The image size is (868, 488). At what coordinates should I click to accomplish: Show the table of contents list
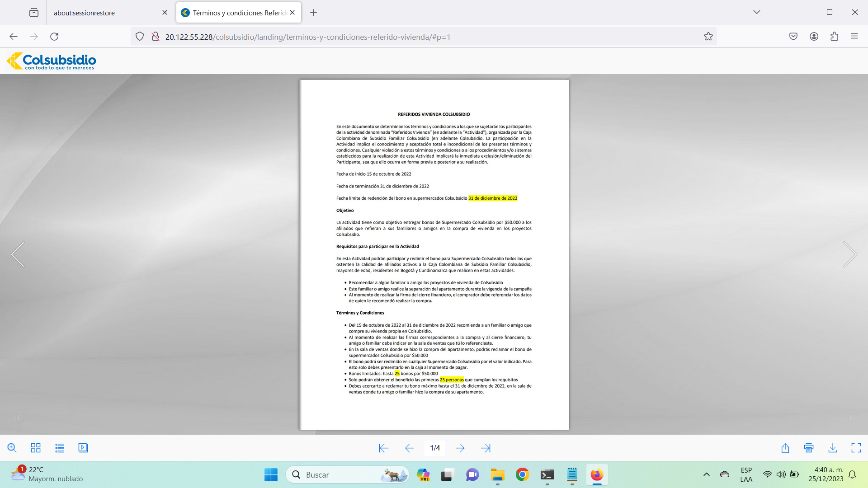[x=60, y=448]
